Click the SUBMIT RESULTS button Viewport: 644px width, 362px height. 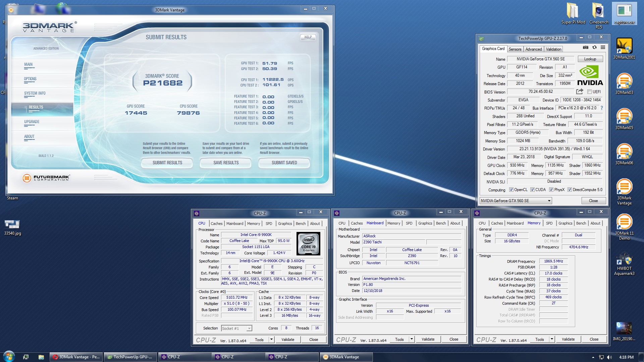coord(167,163)
